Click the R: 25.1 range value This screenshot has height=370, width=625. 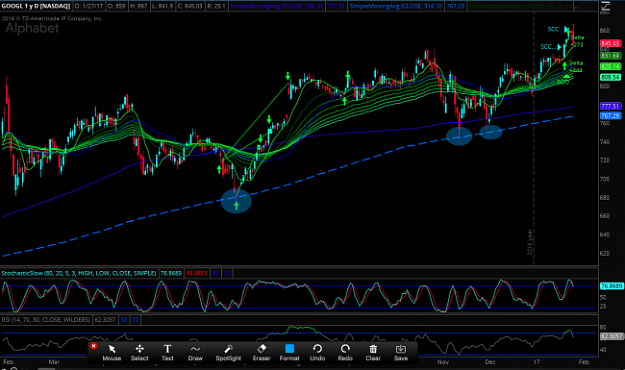tap(216, 6)
